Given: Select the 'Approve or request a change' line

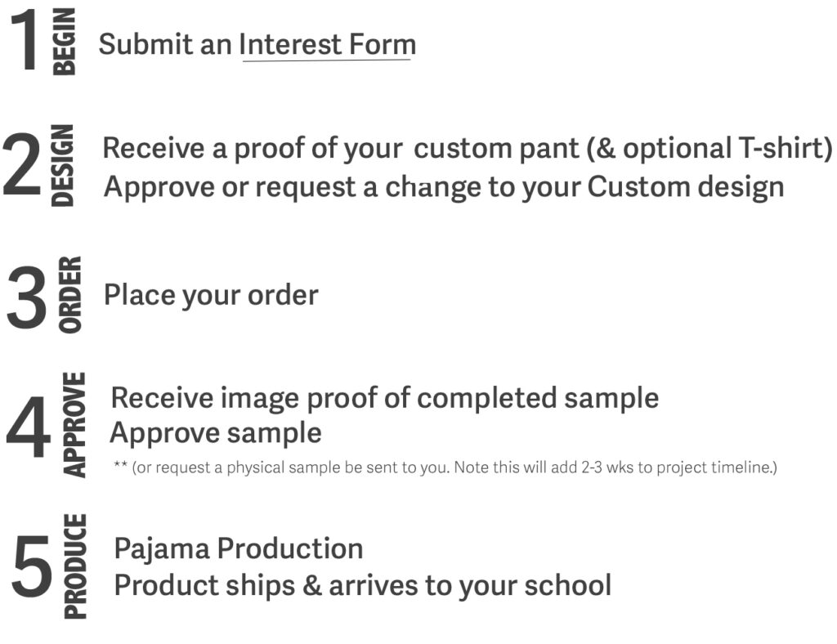Looking at the screenshot, I should pos(443,187).
